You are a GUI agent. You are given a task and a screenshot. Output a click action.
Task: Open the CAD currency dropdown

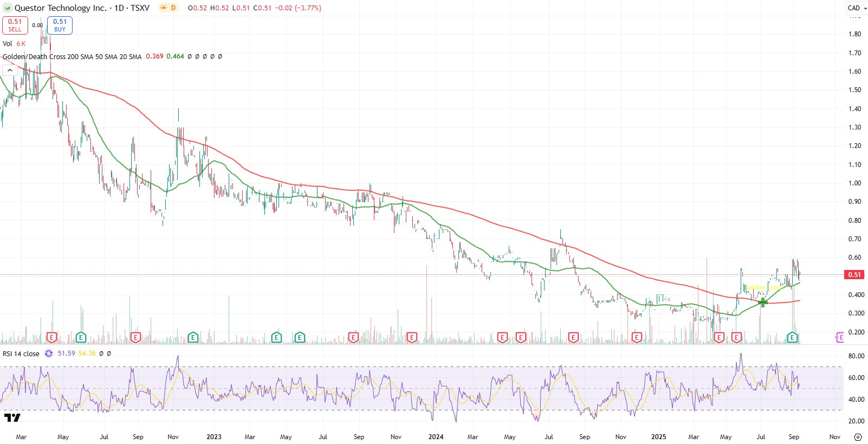tap(857, 8)
